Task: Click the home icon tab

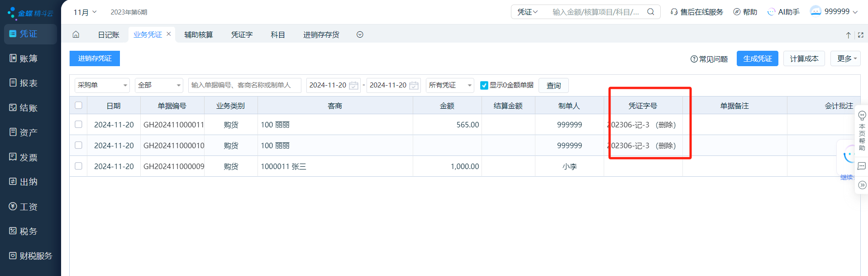Action: click(76, 34)
